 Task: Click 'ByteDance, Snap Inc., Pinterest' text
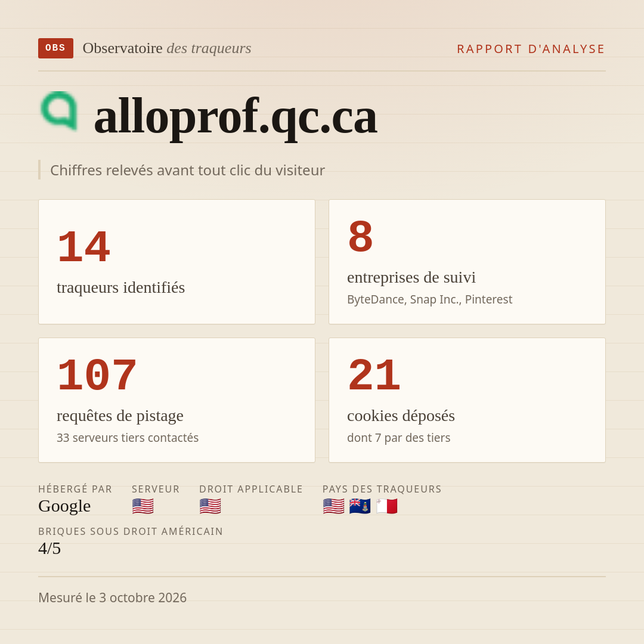pos(429,299)
